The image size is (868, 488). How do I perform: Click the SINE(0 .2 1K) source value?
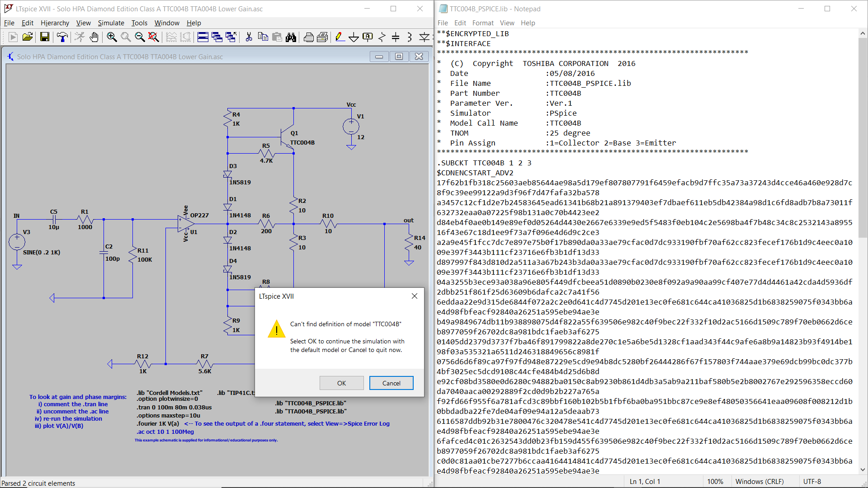click(x=42, y=252)
